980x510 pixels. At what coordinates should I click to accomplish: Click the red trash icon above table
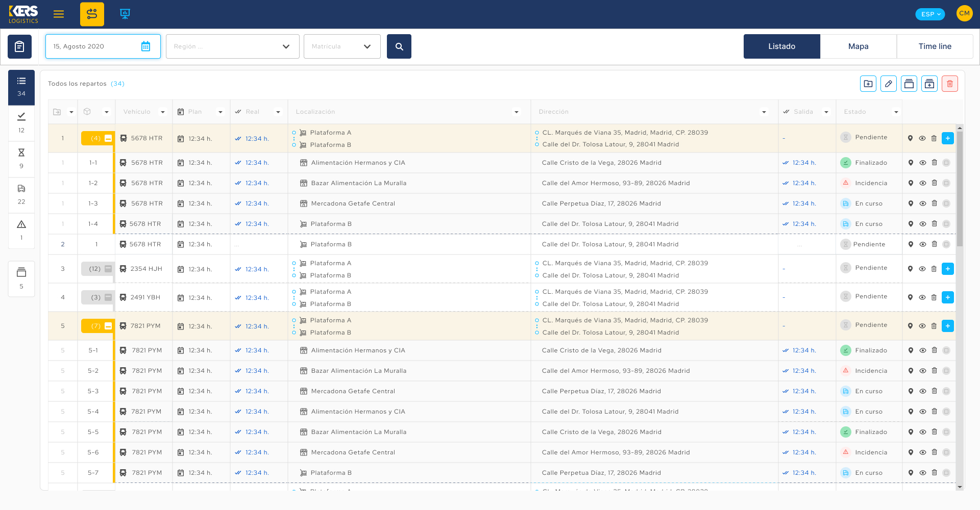point(949,84)
